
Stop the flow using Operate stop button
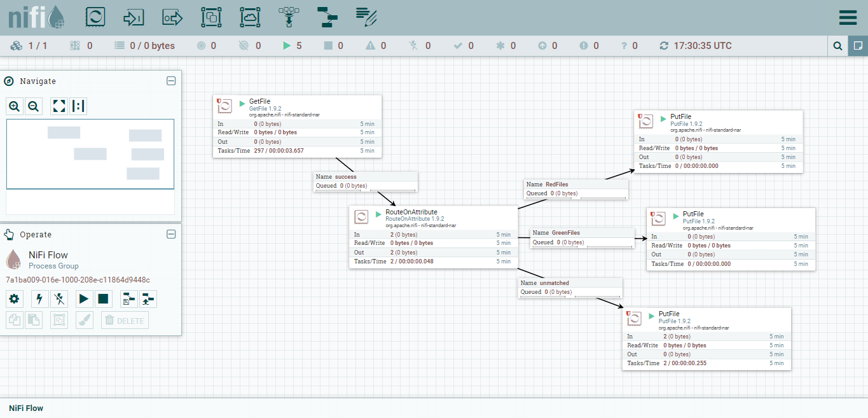[103, 298]
